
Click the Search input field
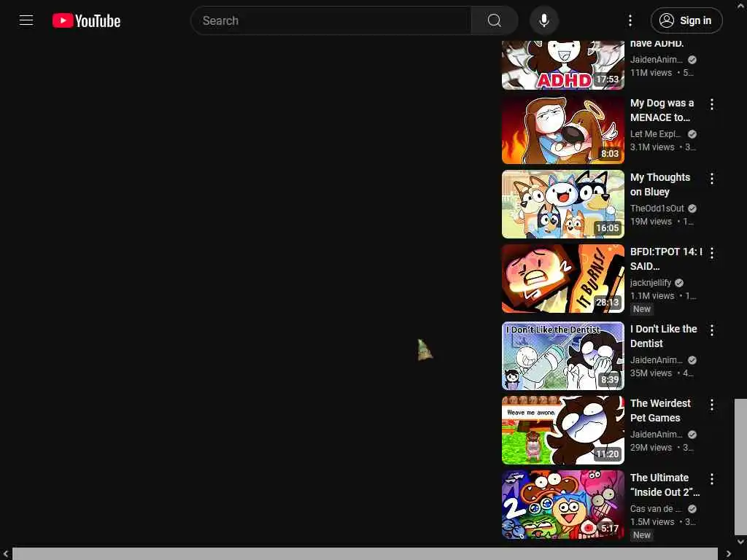(x=330, y=20)
